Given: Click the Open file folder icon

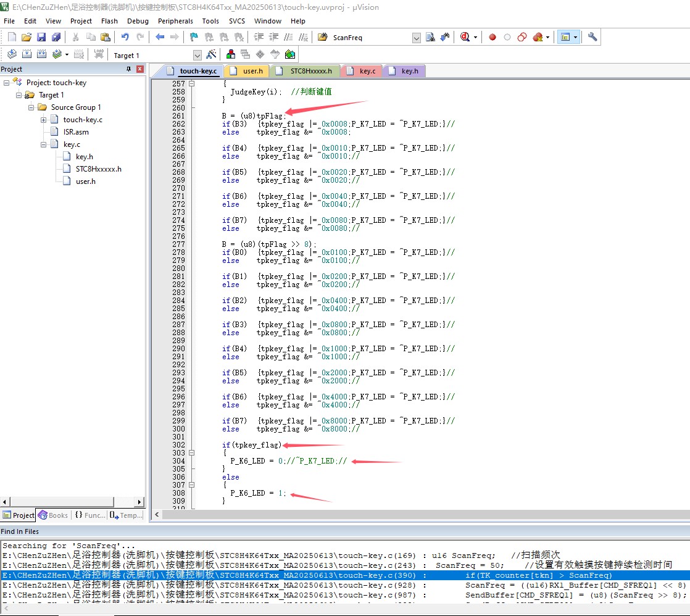Looking at the screenshot, I should click(27, 38).
